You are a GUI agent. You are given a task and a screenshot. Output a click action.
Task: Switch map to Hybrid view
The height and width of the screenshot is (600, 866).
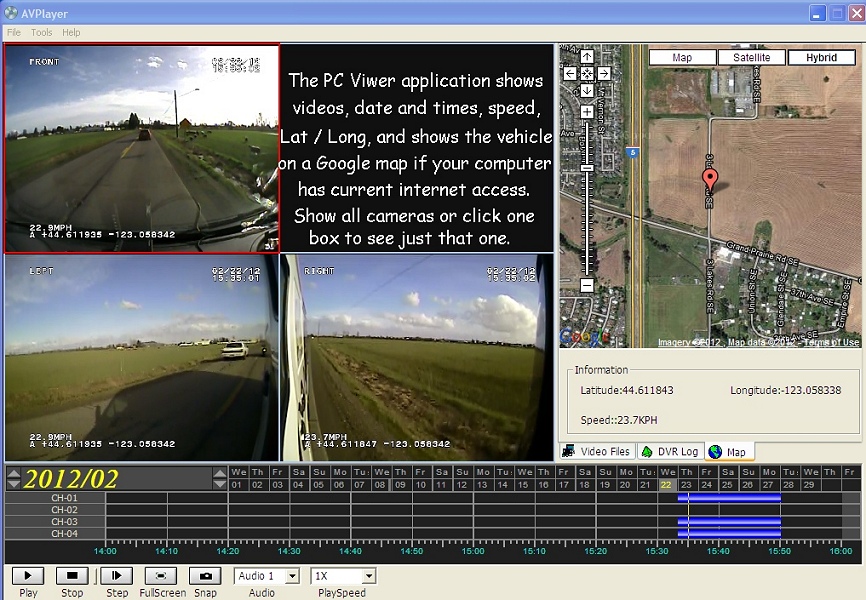821,58
